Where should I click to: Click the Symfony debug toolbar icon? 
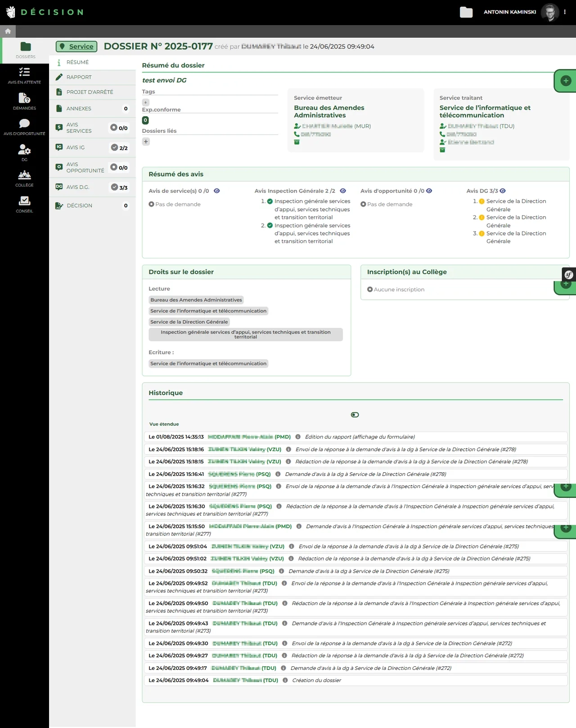tap(569, 274)
